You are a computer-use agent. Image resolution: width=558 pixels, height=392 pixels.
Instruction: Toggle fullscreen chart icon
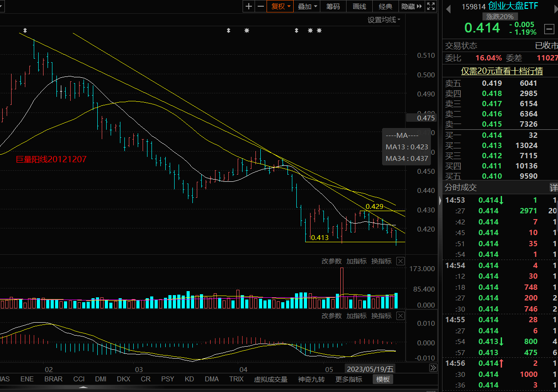(x=431, y=6)
